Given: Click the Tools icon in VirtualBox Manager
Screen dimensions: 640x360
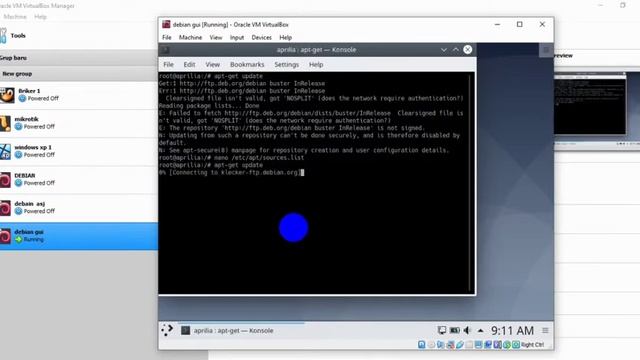Looking at the screenshot, I should pos(3,36).
